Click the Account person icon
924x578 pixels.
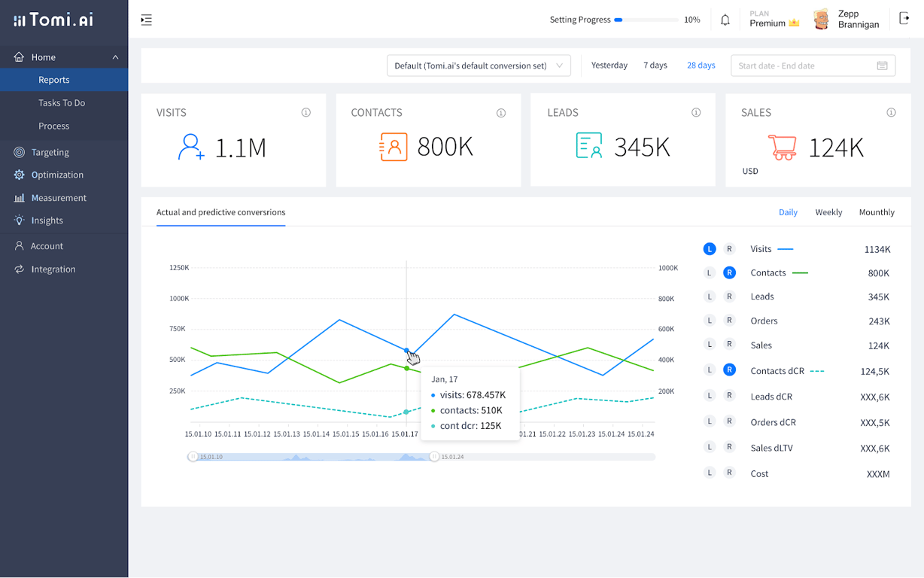[x=19, y=246]
